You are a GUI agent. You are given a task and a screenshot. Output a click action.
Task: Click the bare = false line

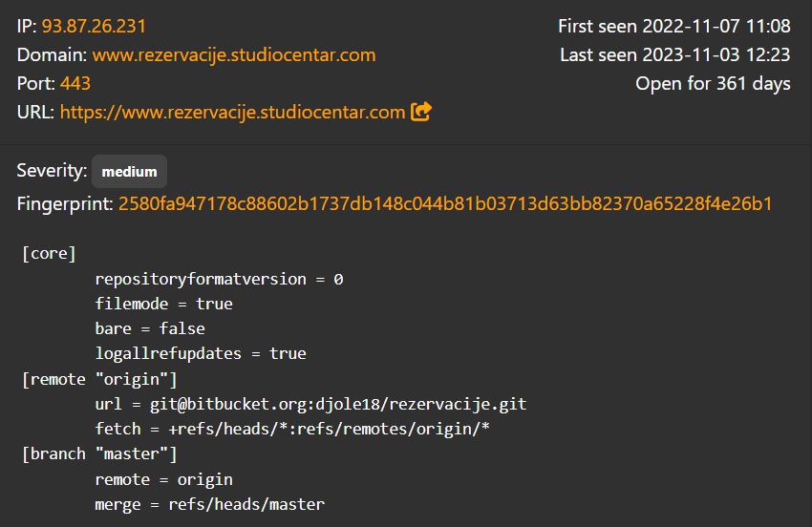[x=150, y=328]
